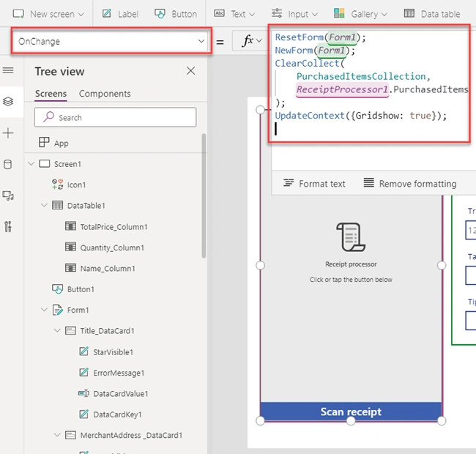Viewport: 476px width, 454px height.
Task: Select Screen1 in the tree
Action: [x=67, y=164]
